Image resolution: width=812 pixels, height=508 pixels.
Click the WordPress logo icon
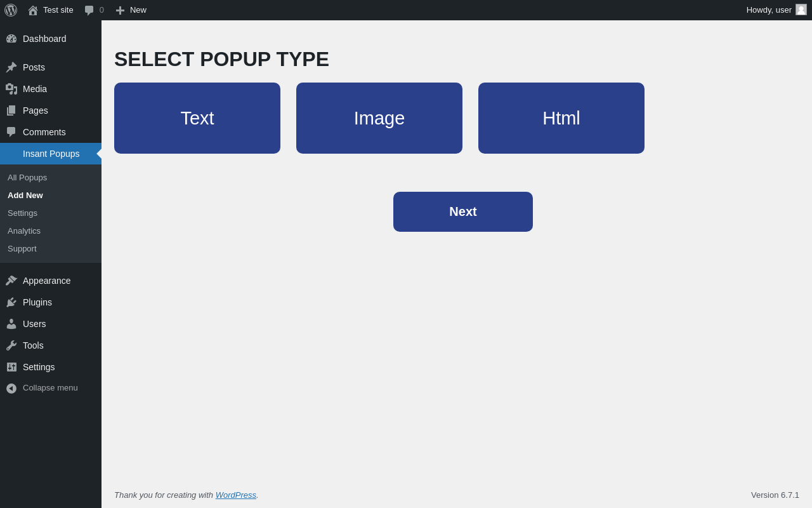[11, 10]
